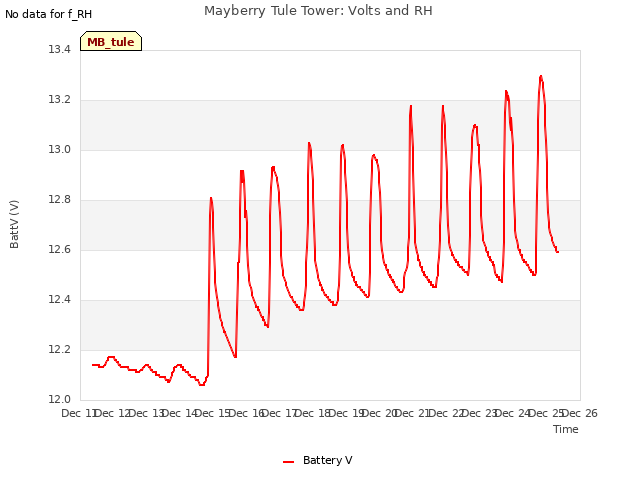The height and width of the screenshot is (480, 640).
Task: Click the 'Dec 24' x-axis date label
Action: 513,413
